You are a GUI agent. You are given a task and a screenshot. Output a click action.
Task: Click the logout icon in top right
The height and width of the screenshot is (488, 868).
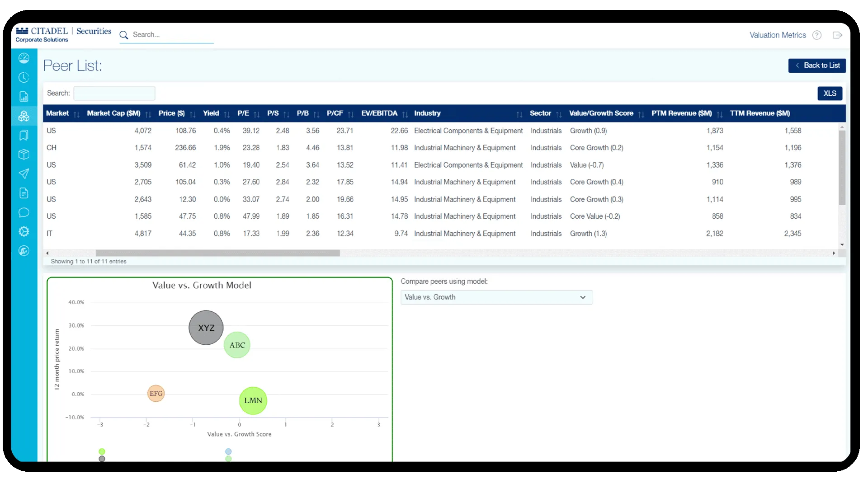pos(837,35)
